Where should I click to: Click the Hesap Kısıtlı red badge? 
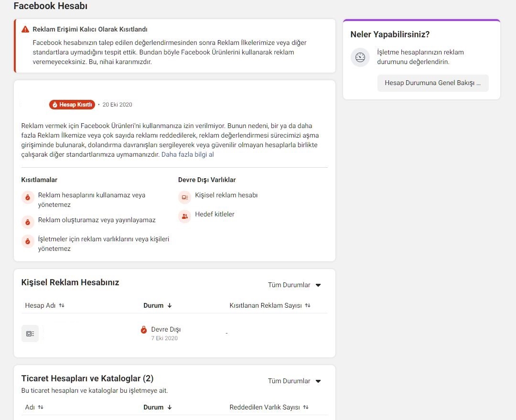click(72, 104)
